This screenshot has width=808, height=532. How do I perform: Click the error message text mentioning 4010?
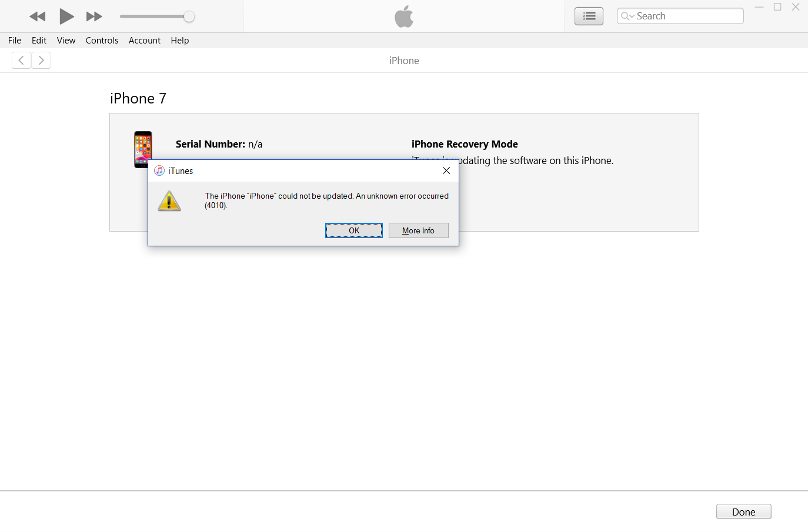pos(326,200)
